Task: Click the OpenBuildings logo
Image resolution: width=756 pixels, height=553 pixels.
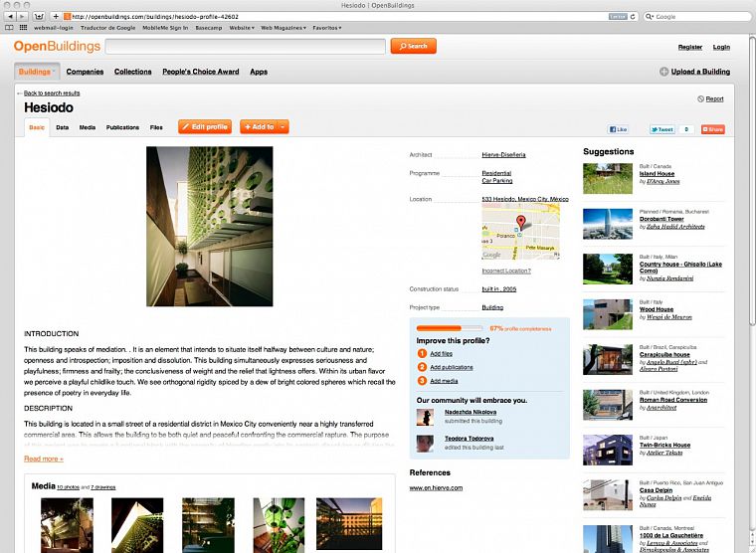Action: click(57, 47)
